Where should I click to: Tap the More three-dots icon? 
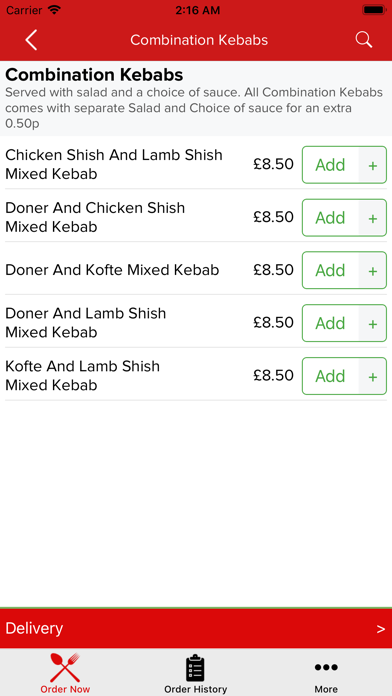coord(326,667)
